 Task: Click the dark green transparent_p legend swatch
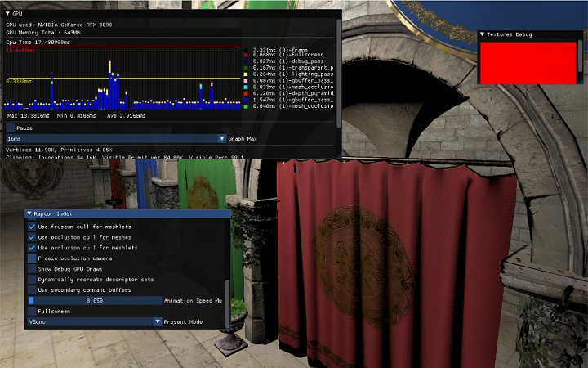tap(246, 68)
